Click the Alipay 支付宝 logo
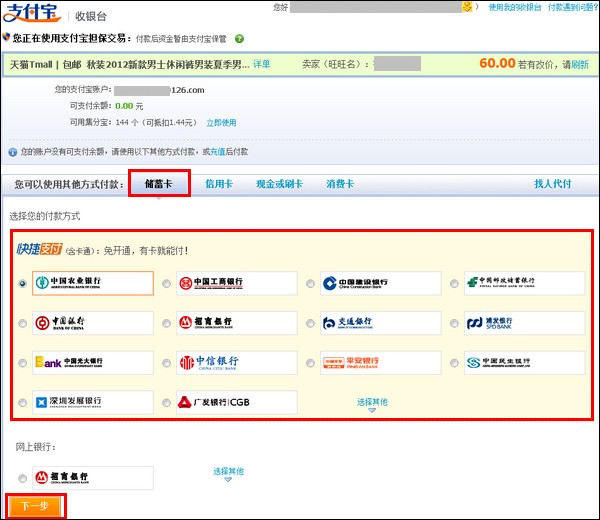The height and width of the screenshot is (520, 600). tap(30, 14)
